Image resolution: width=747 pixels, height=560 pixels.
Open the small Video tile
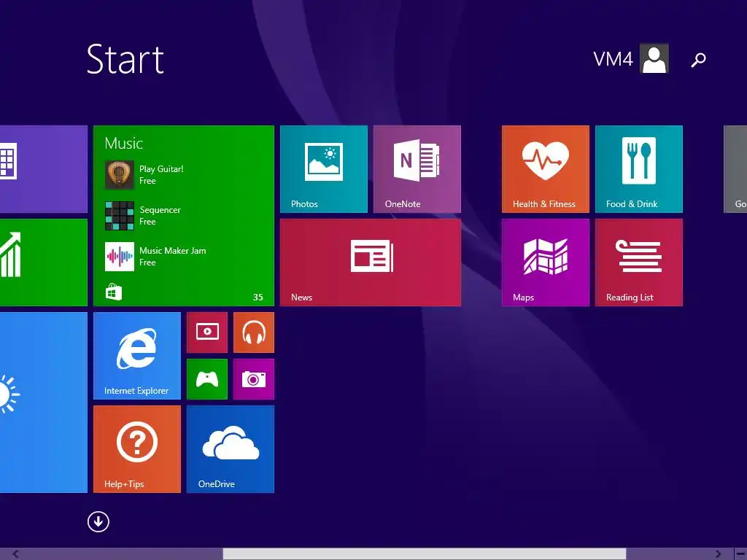tap(207, 332)
